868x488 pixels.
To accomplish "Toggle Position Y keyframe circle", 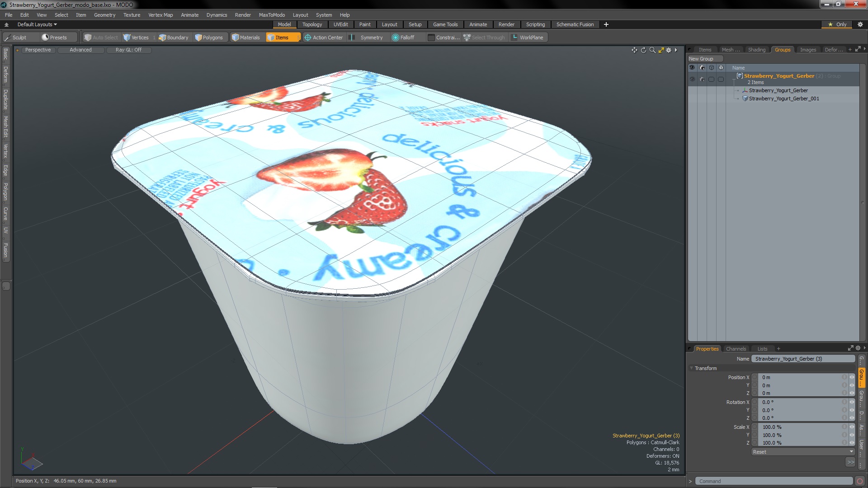I will pos(754,385).
